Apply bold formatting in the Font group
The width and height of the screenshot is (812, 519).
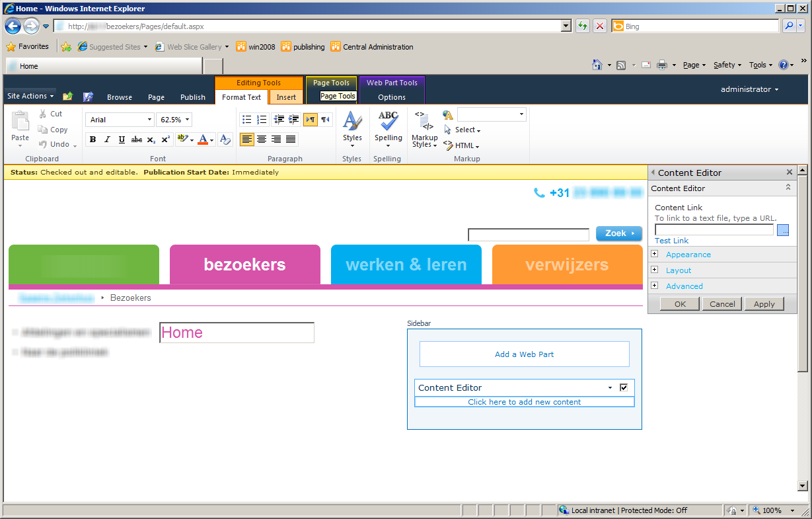pyautogui.click(x=92, y=140)
